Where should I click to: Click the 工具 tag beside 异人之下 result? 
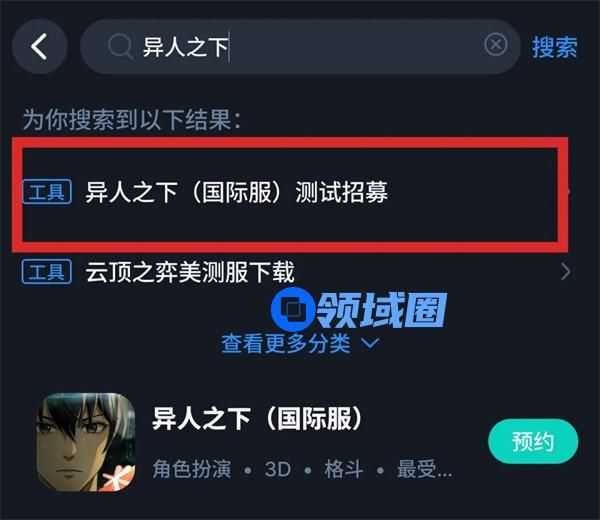tap(47, 192)
